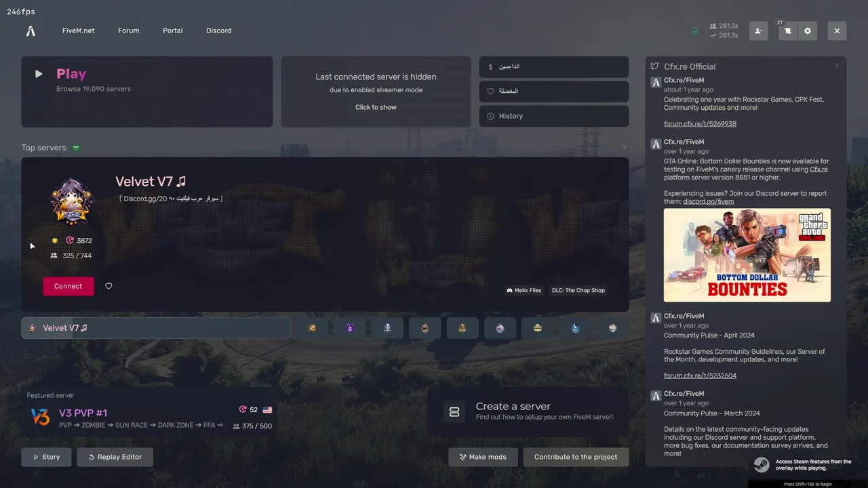This screenshot has width=868, height=488.
Task: Click the Melix Files tag
Action: [524, 290]
